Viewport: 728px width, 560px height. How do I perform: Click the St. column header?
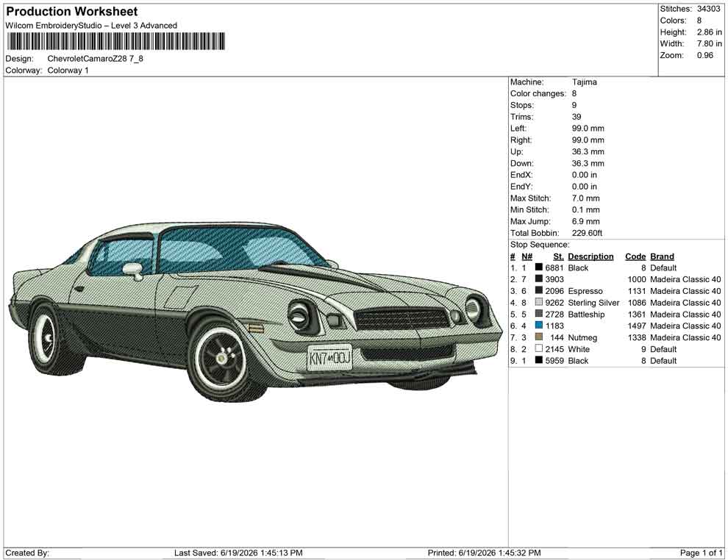558,256
